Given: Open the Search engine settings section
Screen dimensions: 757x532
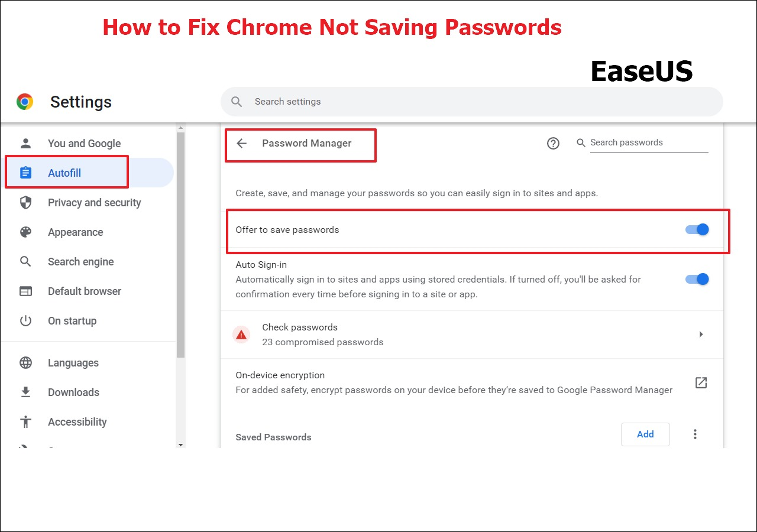Looking at the screenshot, I should tap(80, 262).
